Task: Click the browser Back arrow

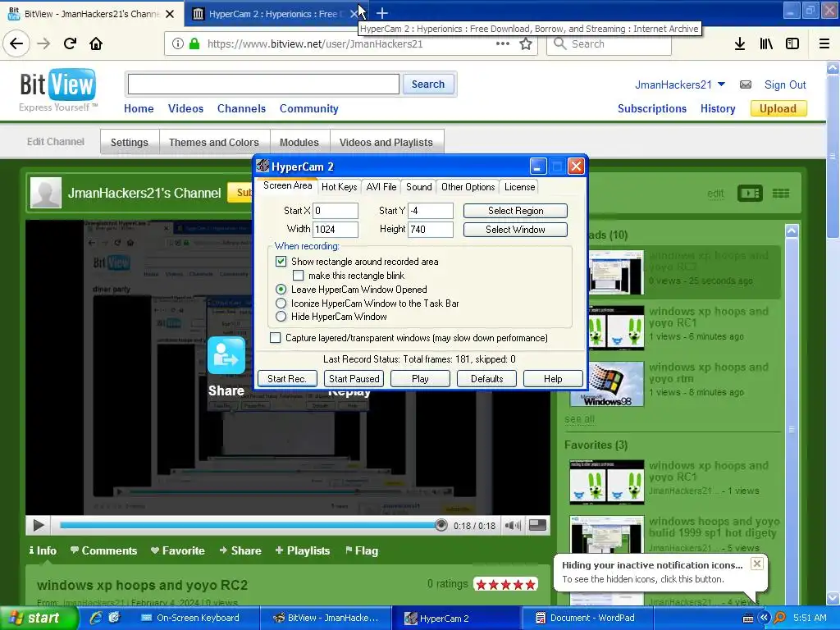Action: pyautogui.click(x=16, y=43)
